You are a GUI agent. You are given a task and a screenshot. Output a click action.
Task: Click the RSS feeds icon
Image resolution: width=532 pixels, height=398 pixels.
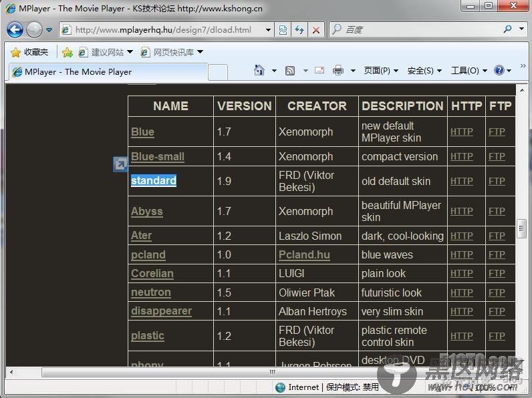tap(290, 71)
